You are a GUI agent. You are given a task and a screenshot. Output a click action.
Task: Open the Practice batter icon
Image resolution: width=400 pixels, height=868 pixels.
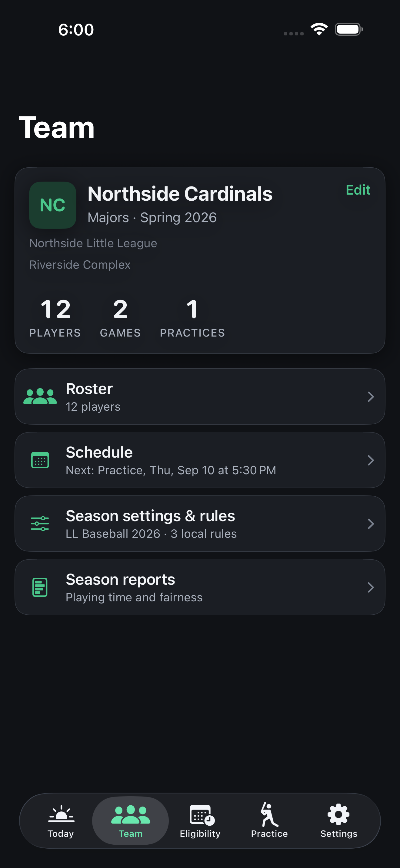click(269, 814)
